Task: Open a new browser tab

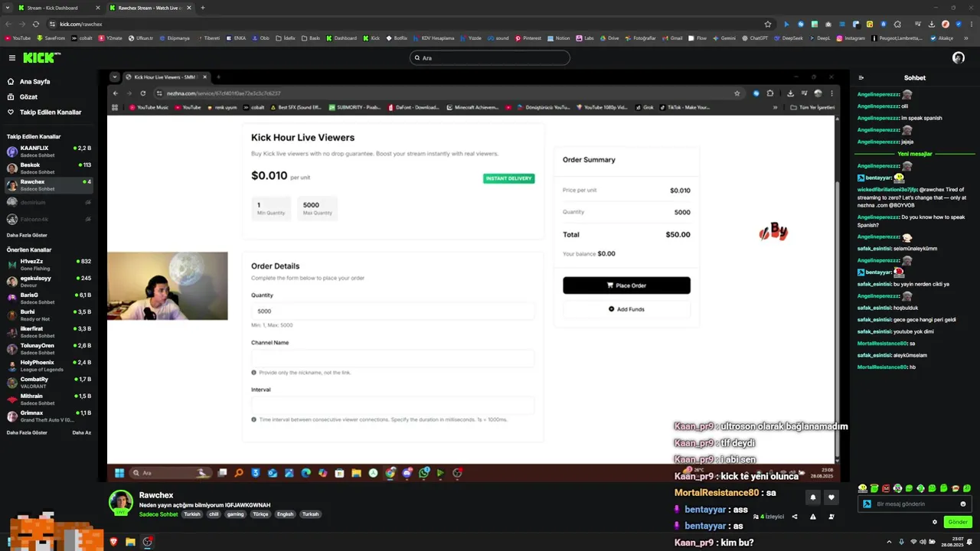Action: [202, 8]
